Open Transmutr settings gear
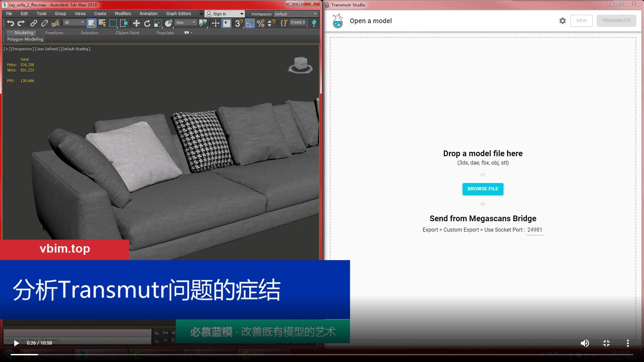Viewport: 644px width, 362px height. tap(562, 21)
